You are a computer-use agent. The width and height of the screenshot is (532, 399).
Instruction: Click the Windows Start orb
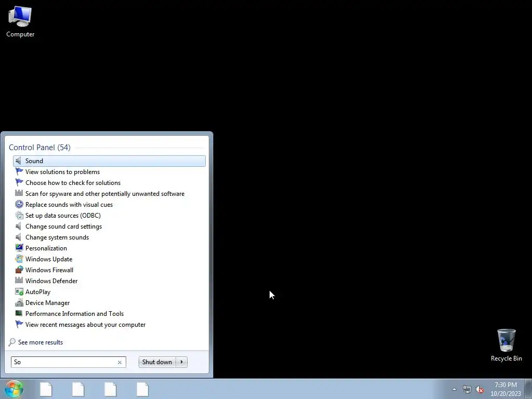pos(14,389)
